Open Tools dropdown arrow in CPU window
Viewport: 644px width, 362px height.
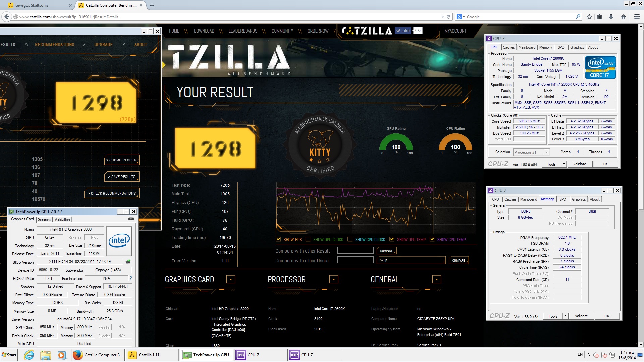563,164
